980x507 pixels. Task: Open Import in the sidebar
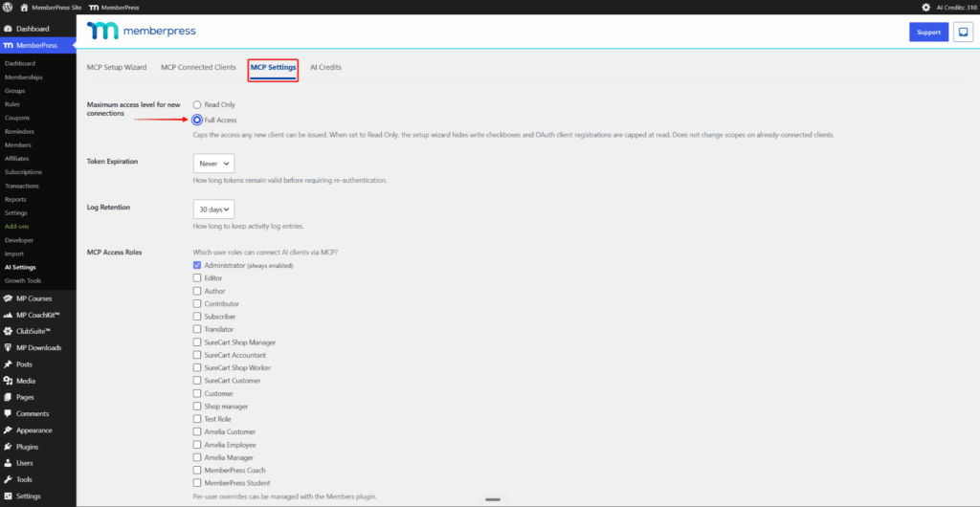pos(14,254)
